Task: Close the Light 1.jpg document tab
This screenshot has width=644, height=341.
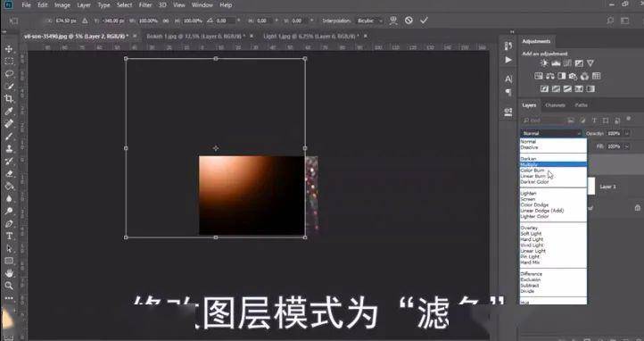Action: click(x=365, y=37)
